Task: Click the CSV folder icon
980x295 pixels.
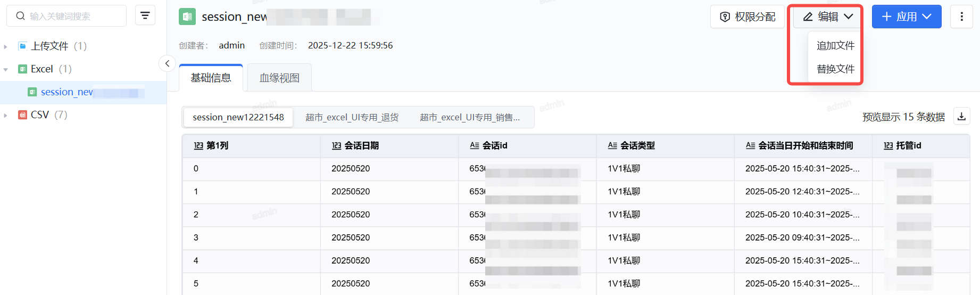Action: coord(22,115)
